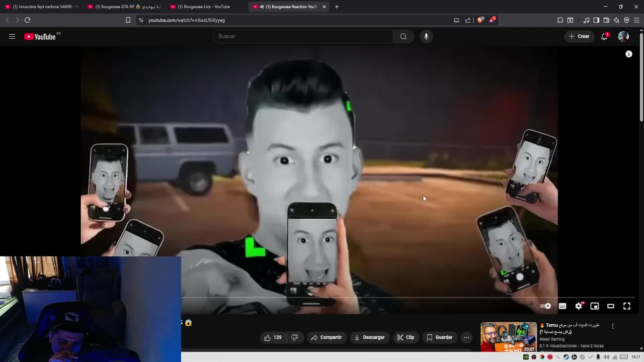Like the video with 129 likes
Viewport: 644px width, 362px height.
273,337
